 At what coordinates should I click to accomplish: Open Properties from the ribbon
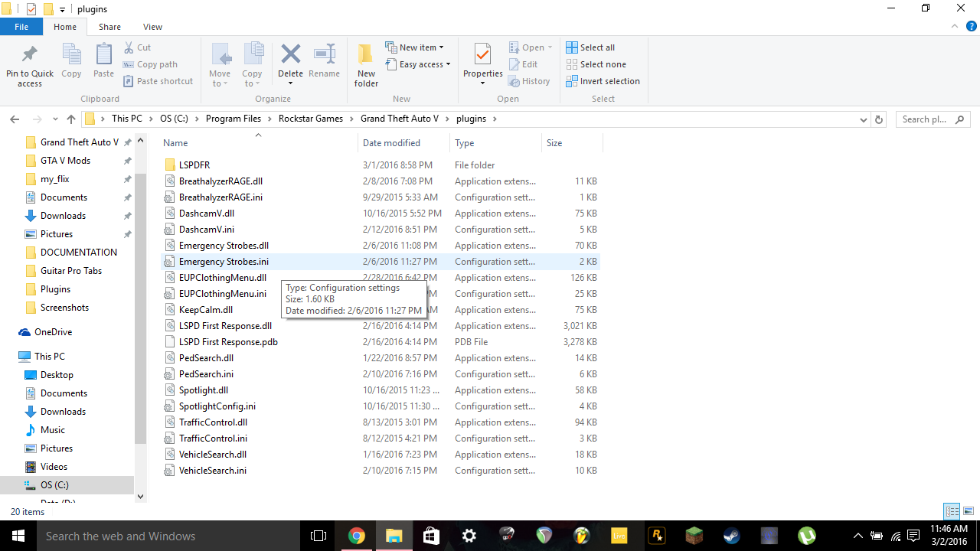(x=482, y=55)
